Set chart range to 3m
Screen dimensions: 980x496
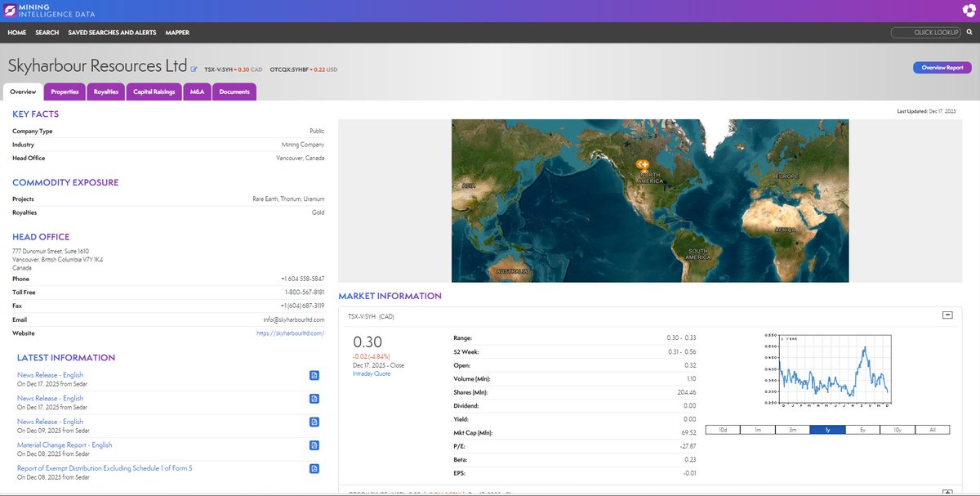tap(792, 429)
